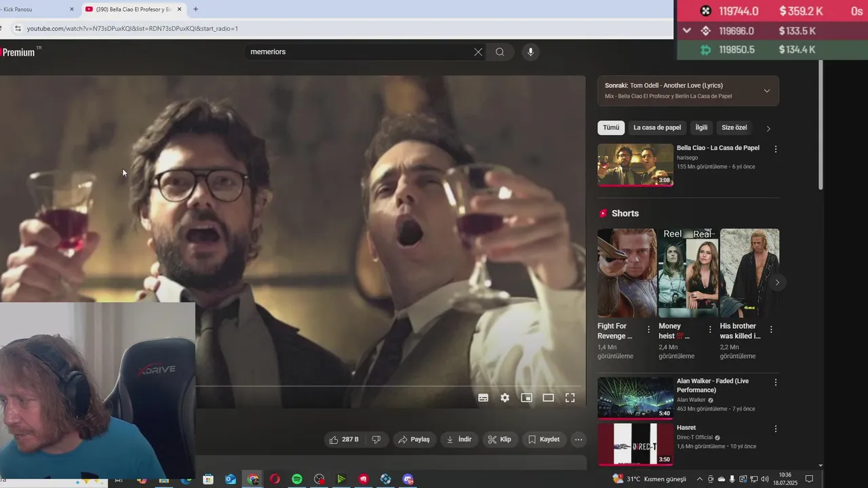The width and height of the screenshot is (868, 488).
Task: Open Alan Walker - Faded video title
Action: 713,386
